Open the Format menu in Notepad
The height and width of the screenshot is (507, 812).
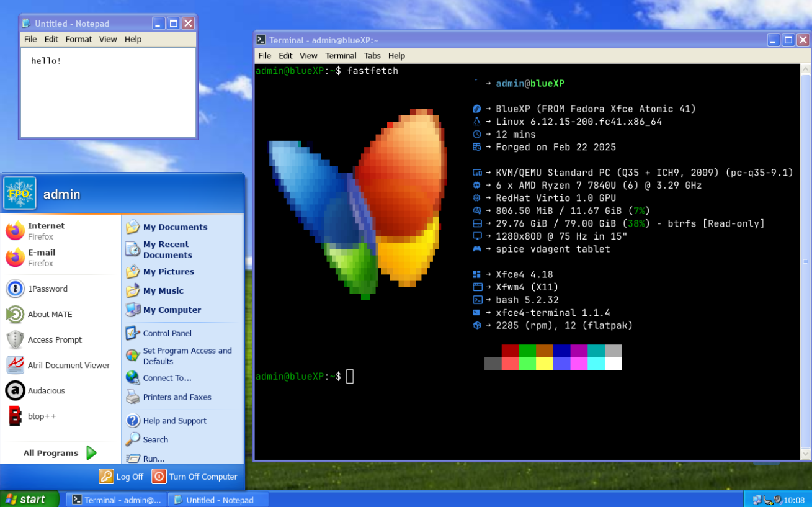click(79, 39)
